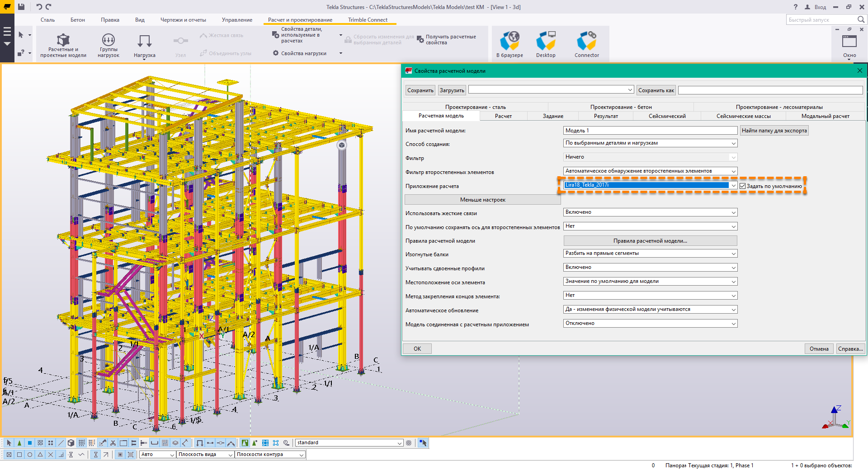
Task: Open the Нагрузка load tool
Action: [144, 45]
